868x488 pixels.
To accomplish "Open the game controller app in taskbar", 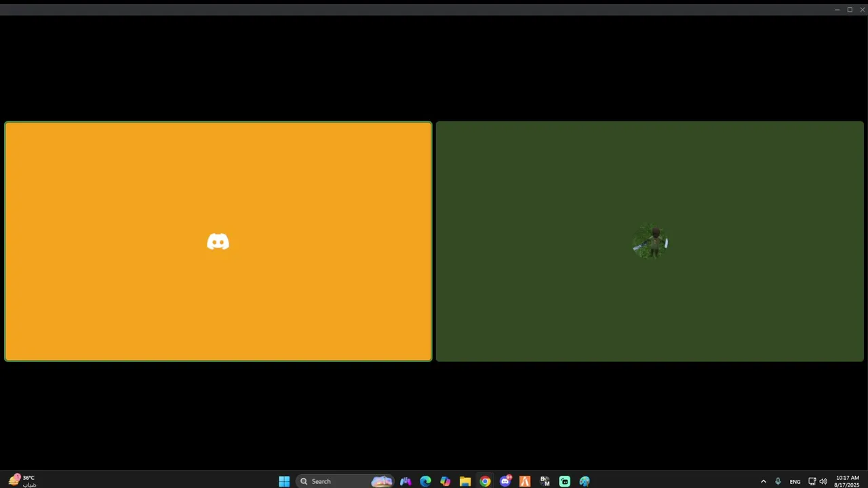I will (x=406, y=481).
